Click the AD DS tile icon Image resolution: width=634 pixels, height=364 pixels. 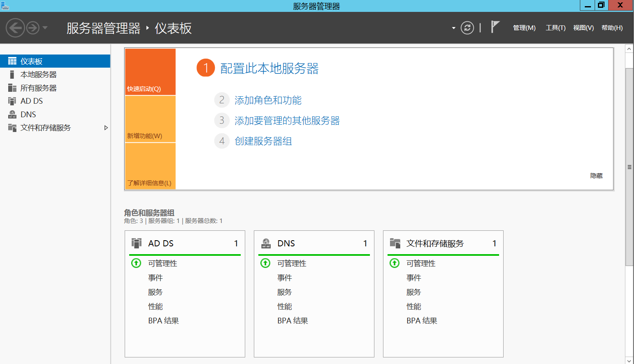[137, 243]
